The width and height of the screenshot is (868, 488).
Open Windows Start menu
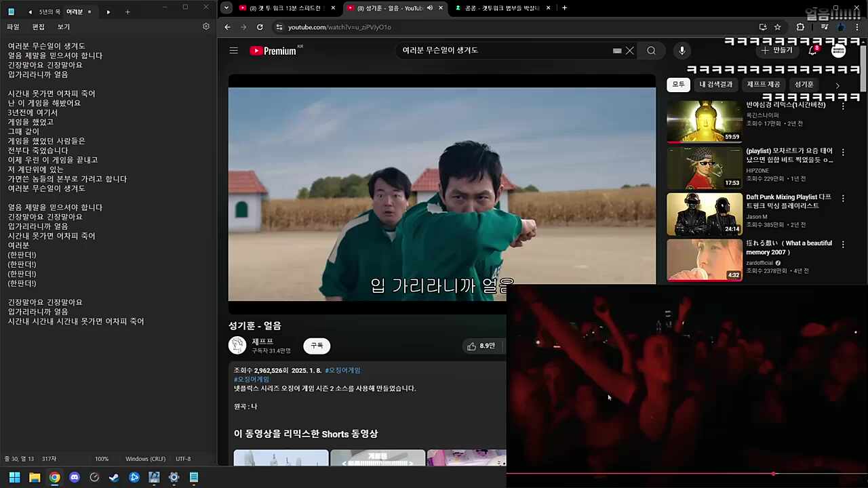tap(14, 477)
